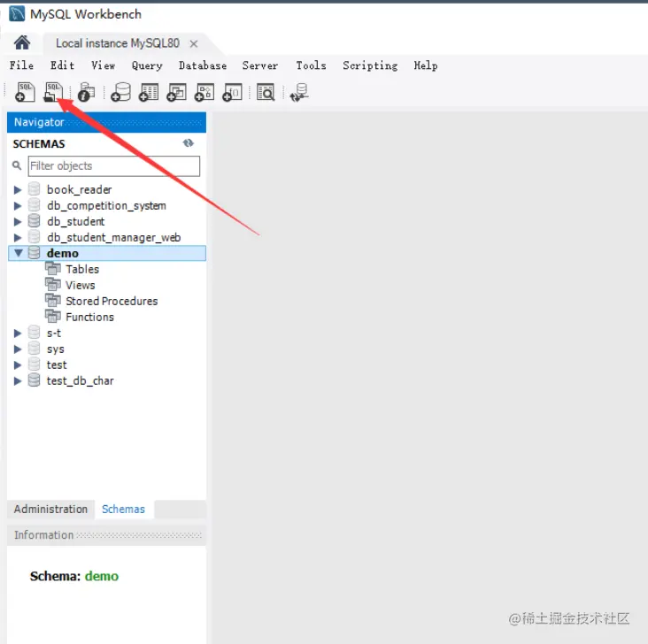The image size is (648, 644).
Task: Expand the test_db_char schema arrow
Action: click(x=18, y=380)
